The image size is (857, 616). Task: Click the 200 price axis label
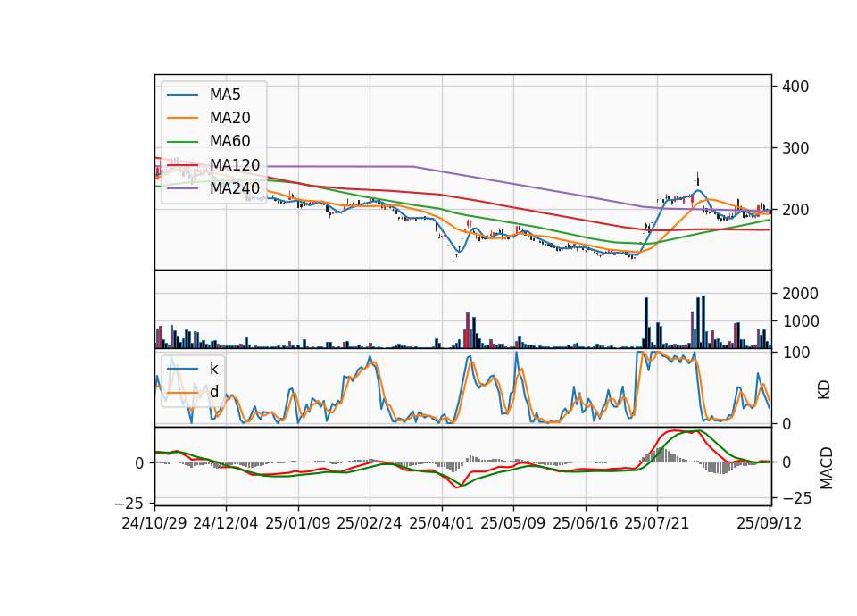click(x=795, y=210)
